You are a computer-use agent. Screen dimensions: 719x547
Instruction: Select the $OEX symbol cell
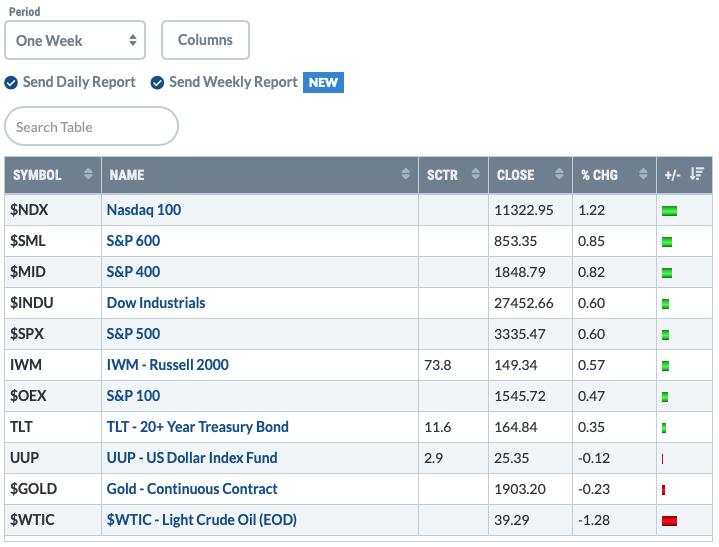53,396
